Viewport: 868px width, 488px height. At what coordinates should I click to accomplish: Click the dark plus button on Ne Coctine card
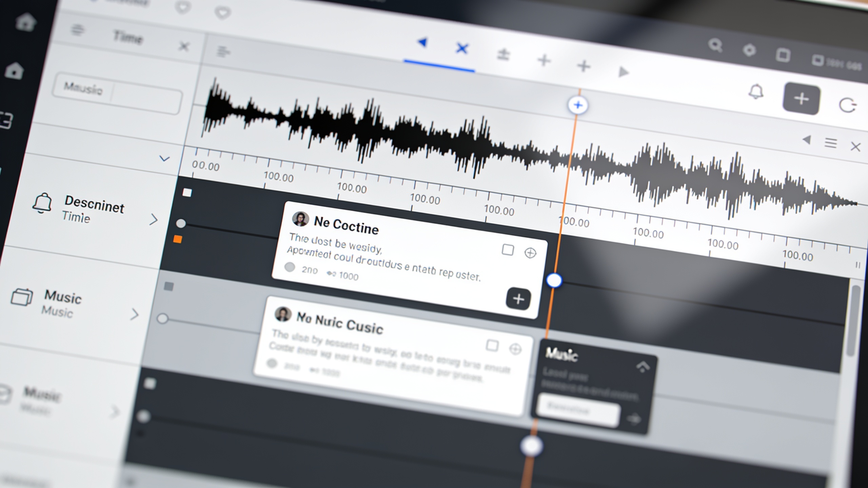pyautogui.click(x=518, y=299)
